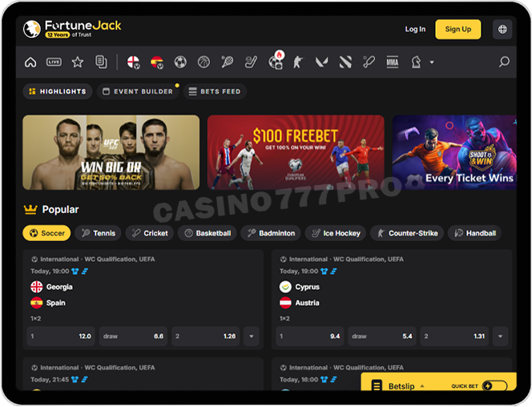Click the Spain team name in match card
Screen dimensions: 532x407
pos(55,303)
